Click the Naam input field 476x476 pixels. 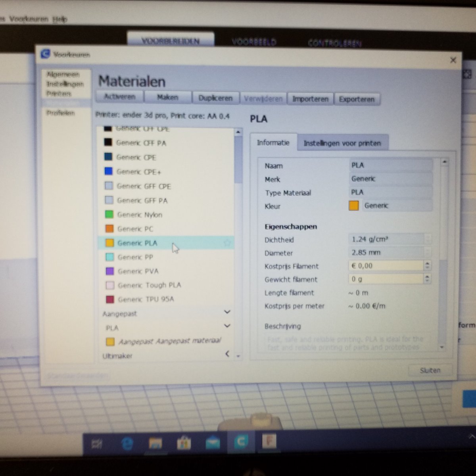(x=391, y=165)
